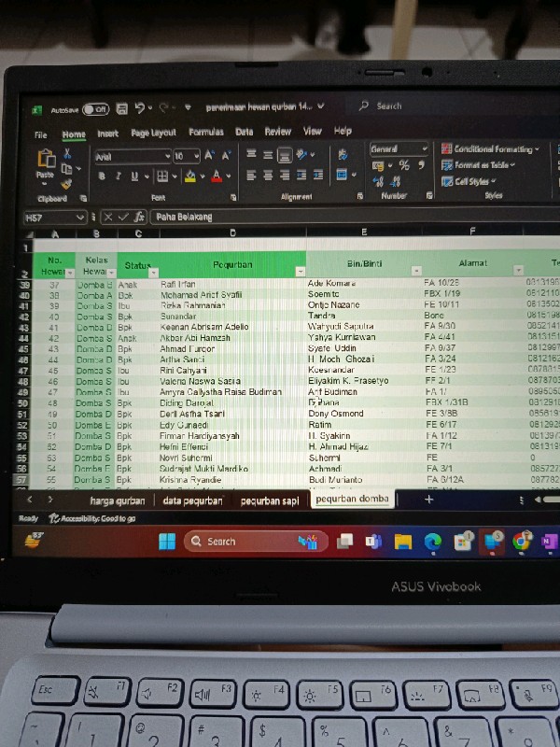Click the yellow fill color button
This screenshot has width=560, height=747.
point(190,176)
